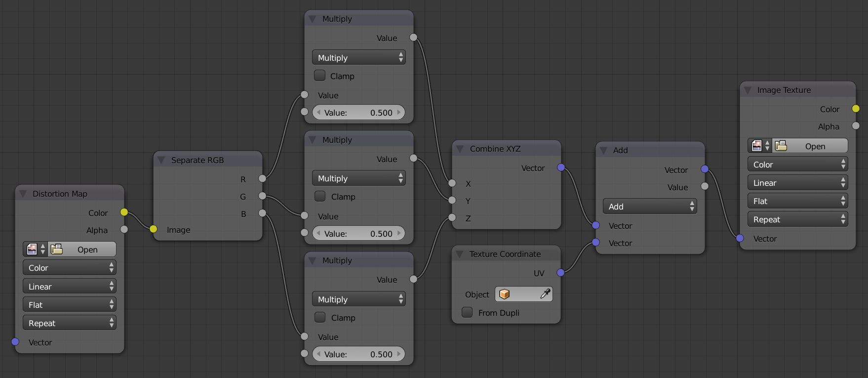868x378 pixels.
Task: Collapse the Texture Coordinate node
Action: pos(460,254)
